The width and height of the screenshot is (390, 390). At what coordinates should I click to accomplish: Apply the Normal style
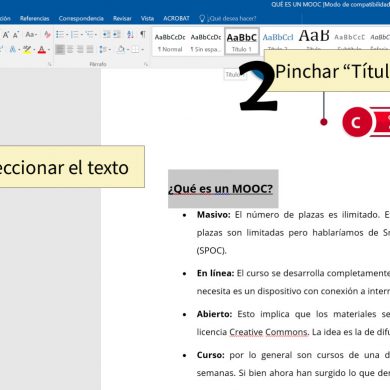pyautogui.click(x=170, y=42)
